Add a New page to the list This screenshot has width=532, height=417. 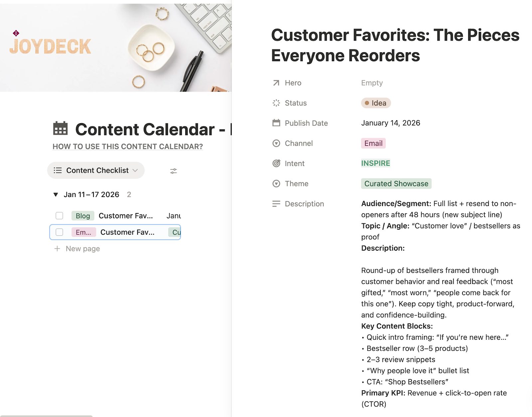click(x=82, y=249)
